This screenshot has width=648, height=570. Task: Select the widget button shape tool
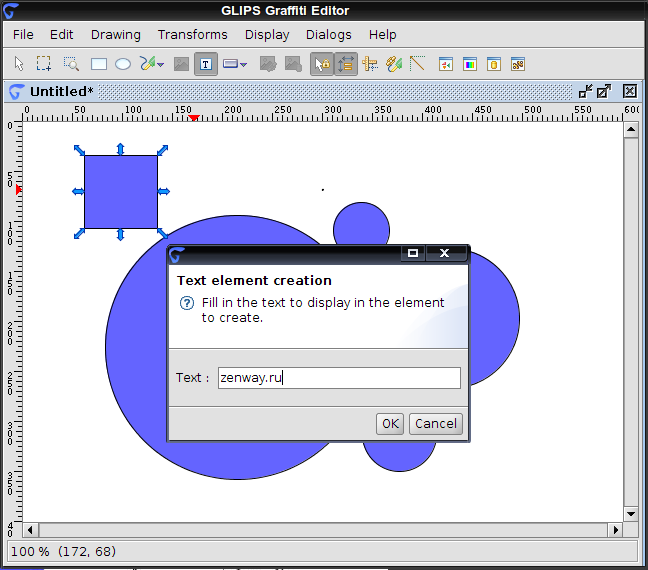click(230, 64)
